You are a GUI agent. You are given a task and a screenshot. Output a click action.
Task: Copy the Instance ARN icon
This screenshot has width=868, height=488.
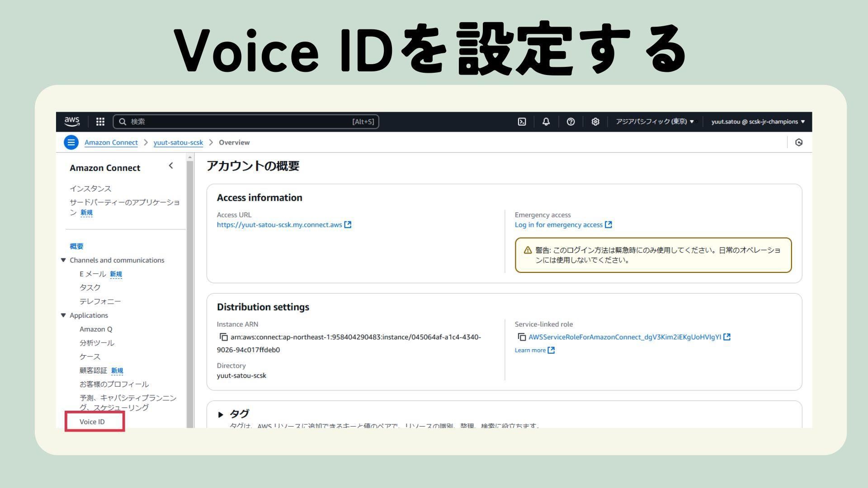[x=223, y=337]
